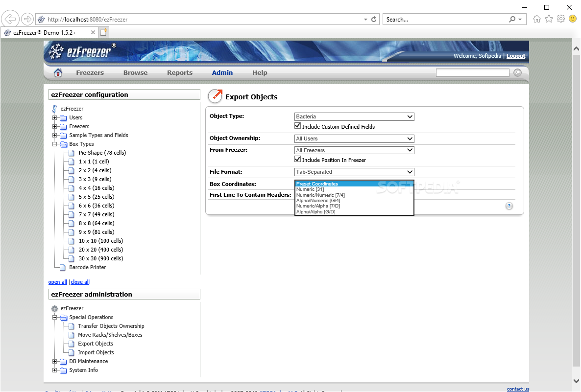Viewport: 581px width, 392px height.
Task: Open Export Objects in administration tree
Action: (96, 344)
